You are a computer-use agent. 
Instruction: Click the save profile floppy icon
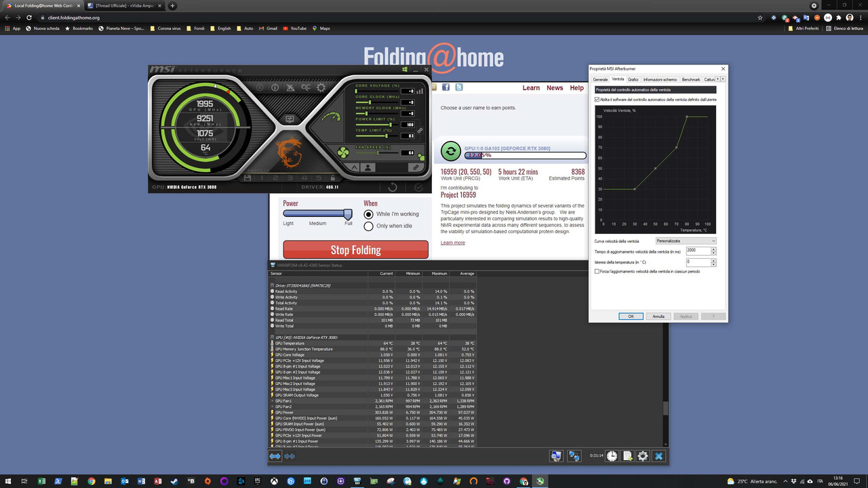coord(248,178)
